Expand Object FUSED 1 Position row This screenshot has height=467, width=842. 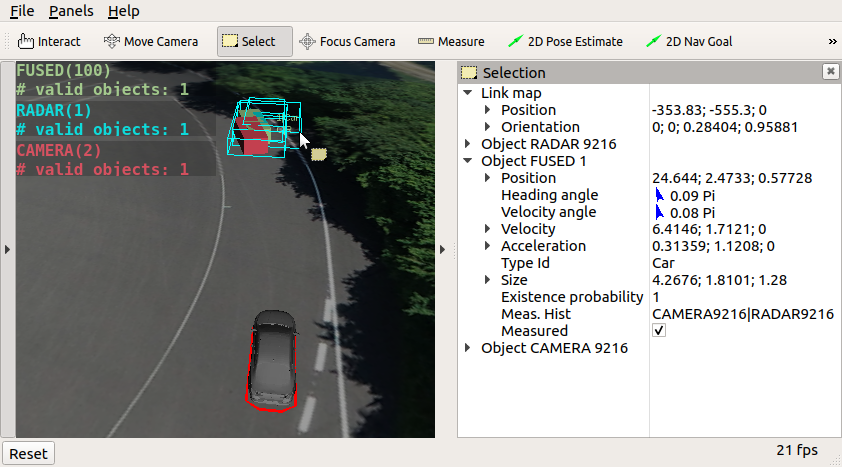(x=488, y=178)
